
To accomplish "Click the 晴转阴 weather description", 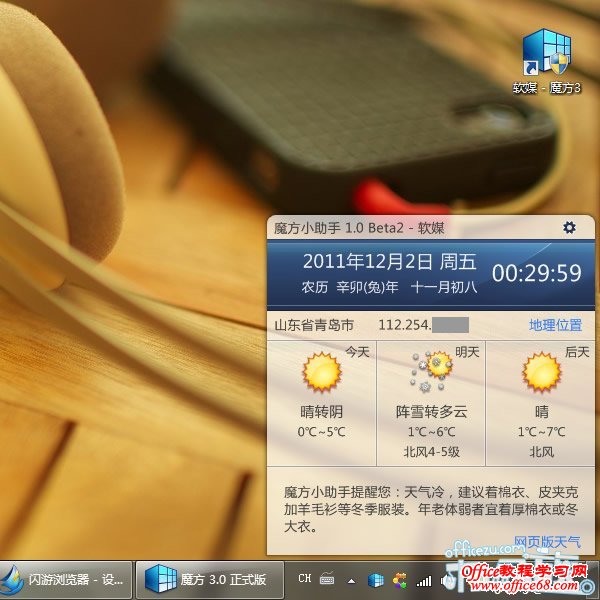I will pyautogui.click(x=321, y=412).
